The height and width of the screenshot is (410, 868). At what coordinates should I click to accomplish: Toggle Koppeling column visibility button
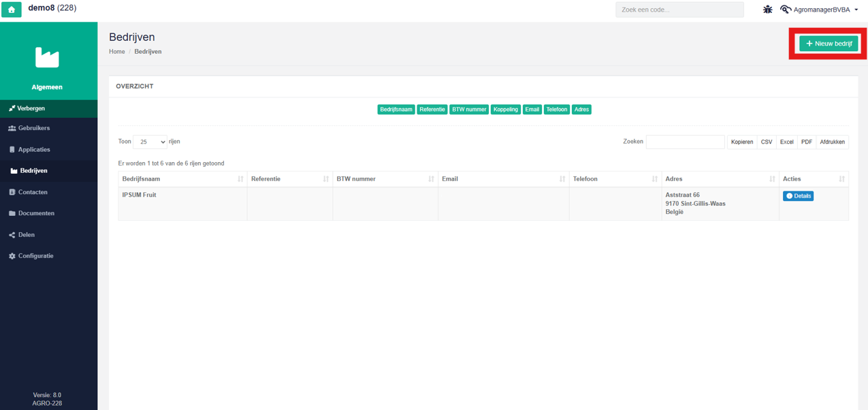(x=505, y=110)
